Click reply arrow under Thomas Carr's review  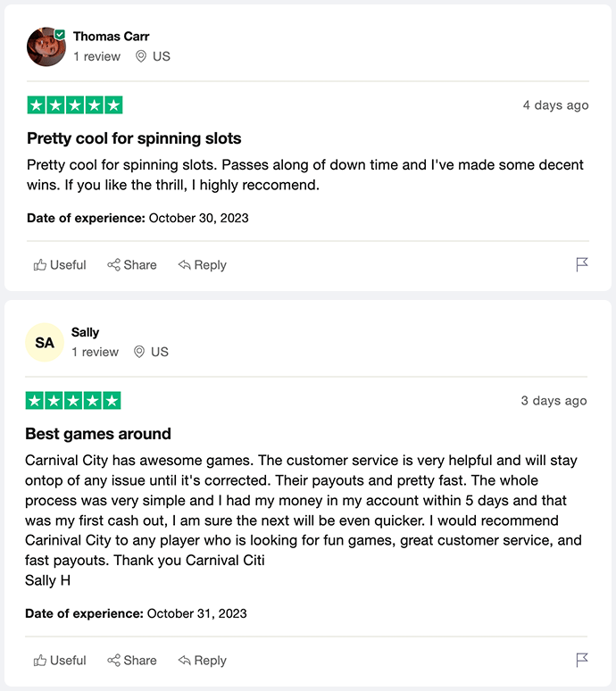click(185, 265)
